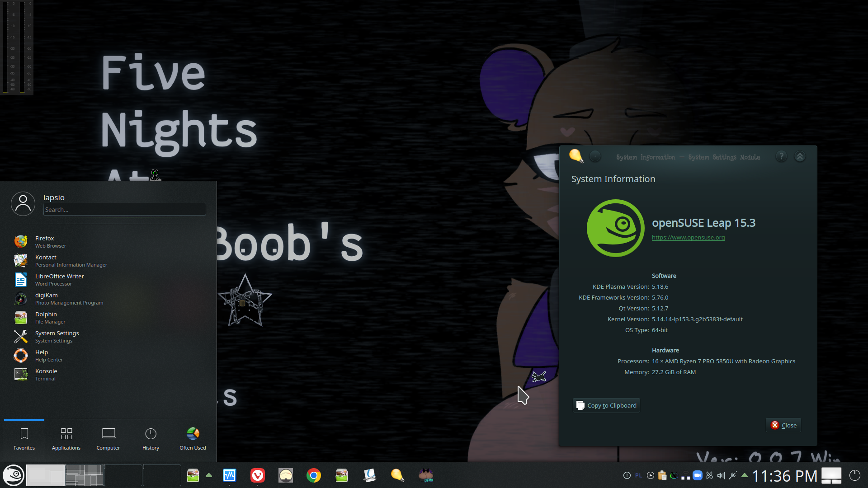The image size is (868, 488).
Task: Open the lightbulb System Information taskbar icon
Action: 397,475
